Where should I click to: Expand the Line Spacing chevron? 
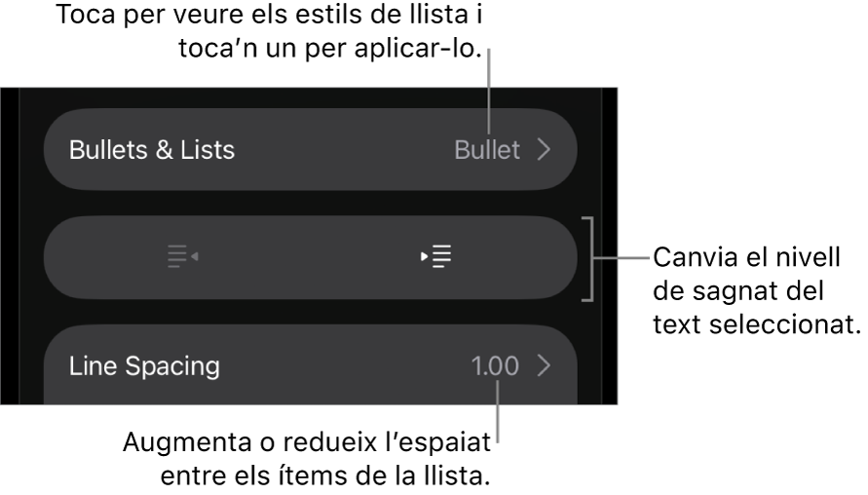544,365
